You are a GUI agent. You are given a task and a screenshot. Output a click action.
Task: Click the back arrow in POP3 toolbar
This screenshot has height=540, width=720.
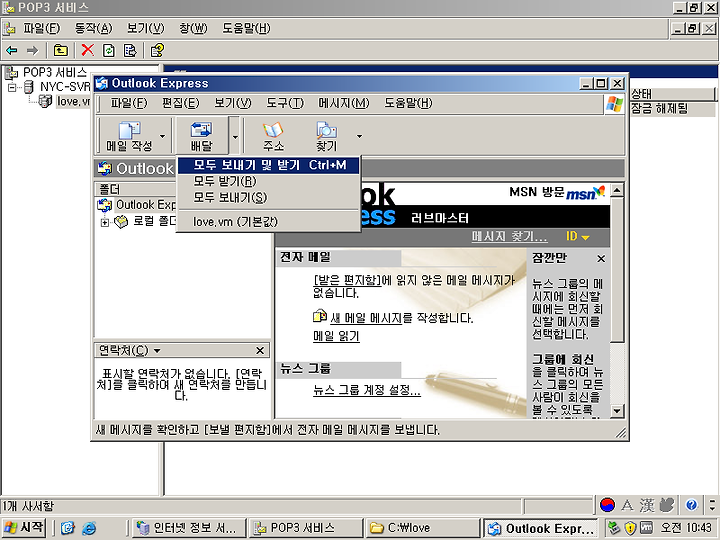click(x=12, y=50)
